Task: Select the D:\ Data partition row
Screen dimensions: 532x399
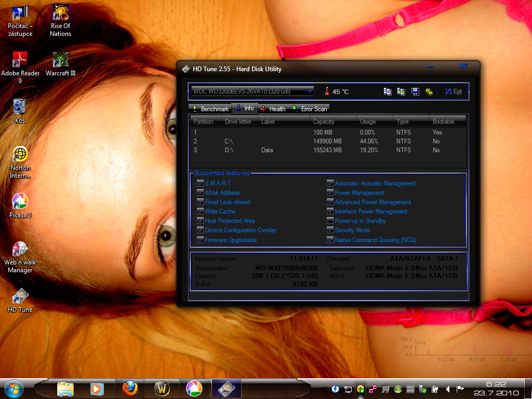Action: (x=327, y=150)
